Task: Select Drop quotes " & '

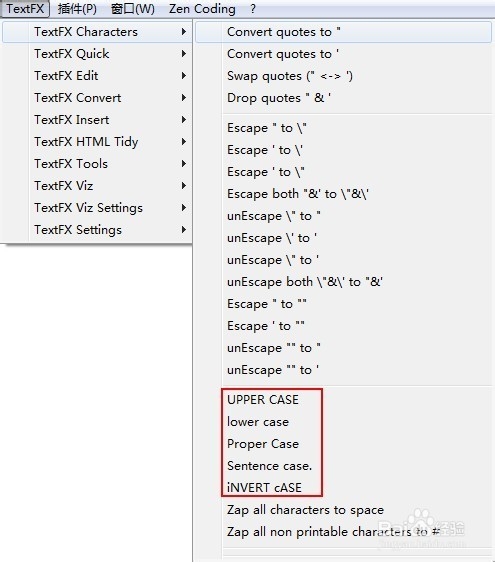Action: point(344,98)
